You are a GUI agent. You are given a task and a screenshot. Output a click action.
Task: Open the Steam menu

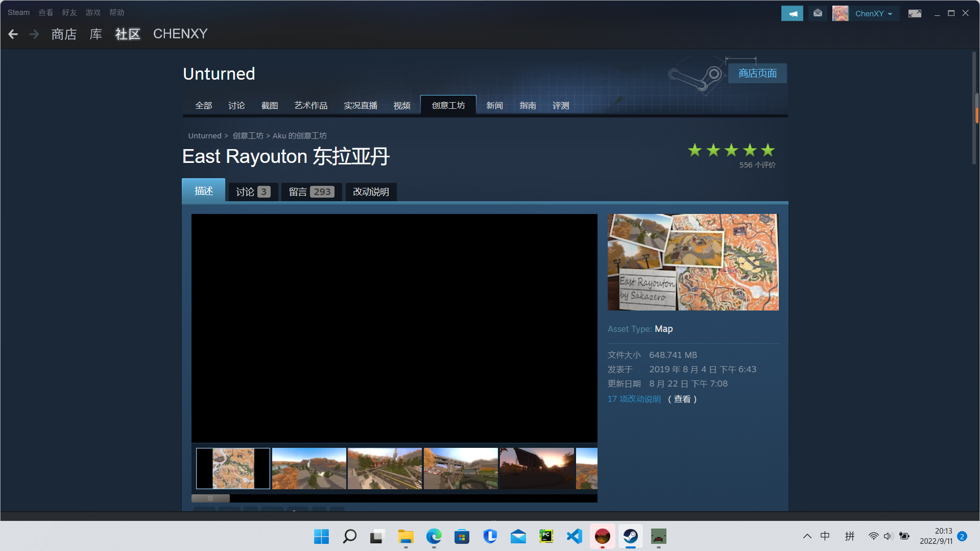click(x=18, y=12)
